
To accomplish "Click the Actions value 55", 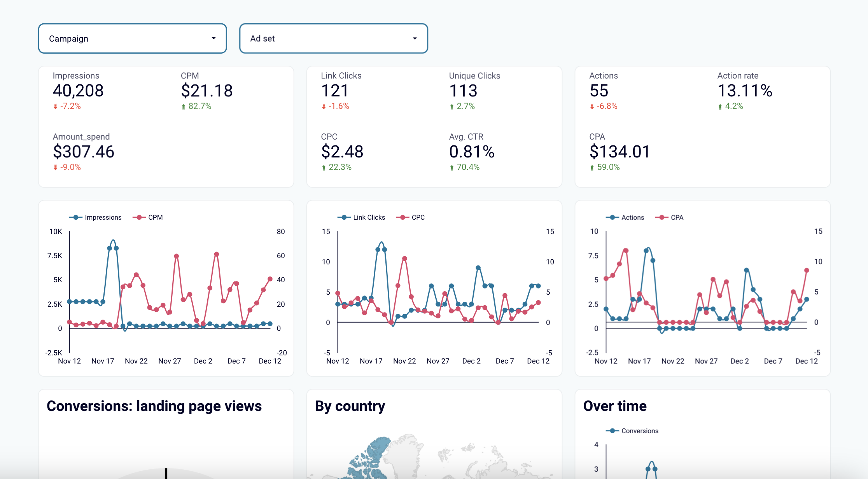I will (x=599, y=91).
